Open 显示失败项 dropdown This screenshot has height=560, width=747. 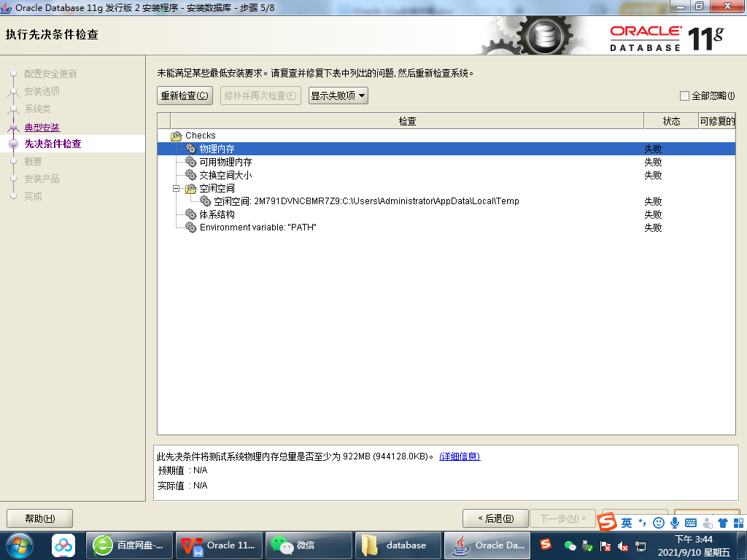click(x=338, y=96)
